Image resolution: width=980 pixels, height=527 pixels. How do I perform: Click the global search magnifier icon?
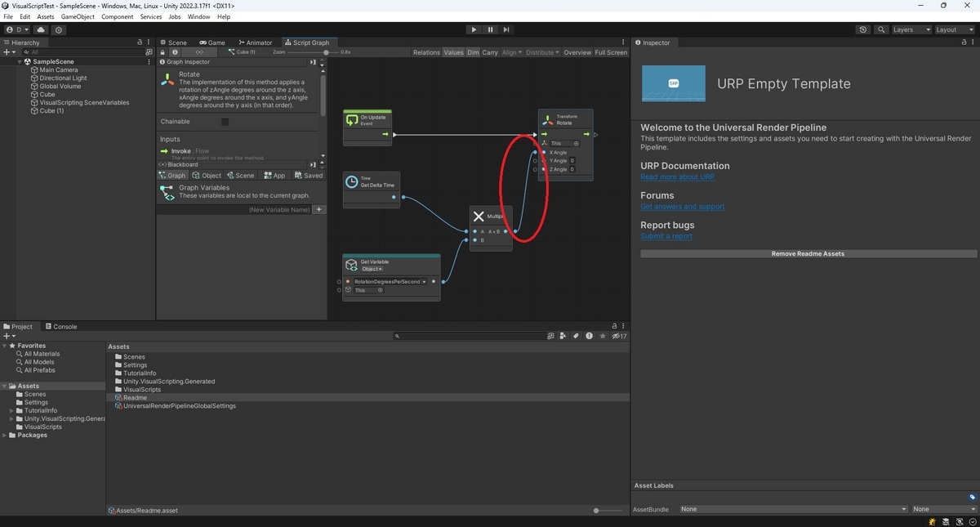(x=881, y=29)
